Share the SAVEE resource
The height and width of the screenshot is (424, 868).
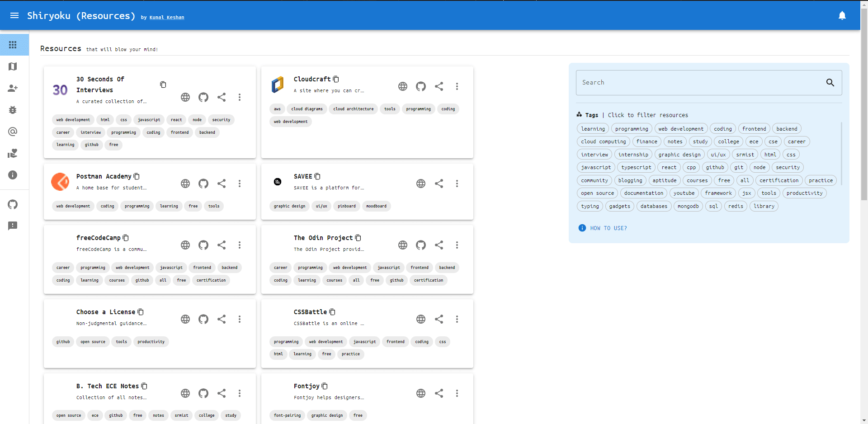[x=439, y=184]
